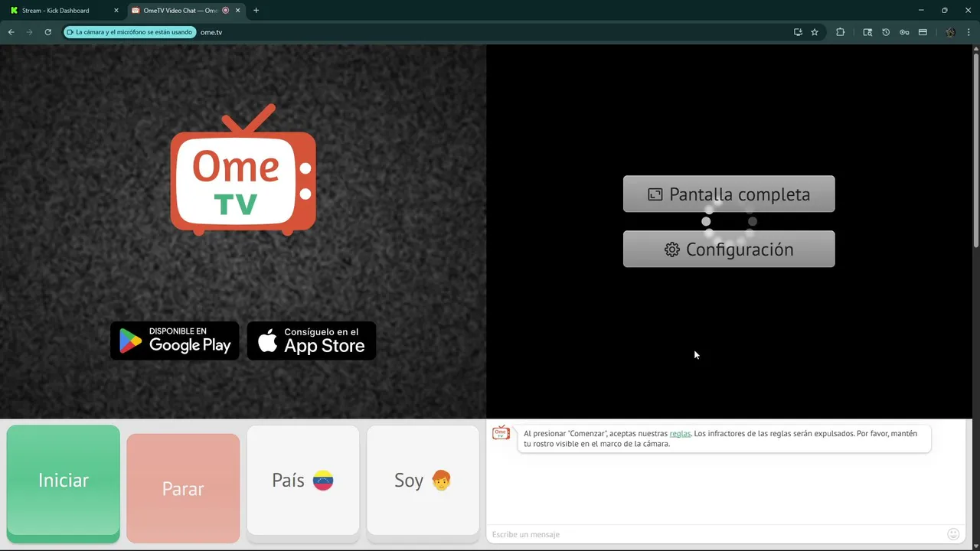This screenshot has height=551, width=980.
Task: Click the boy face emoji icon
Action: pyautogui.click(x=441, y=480)
